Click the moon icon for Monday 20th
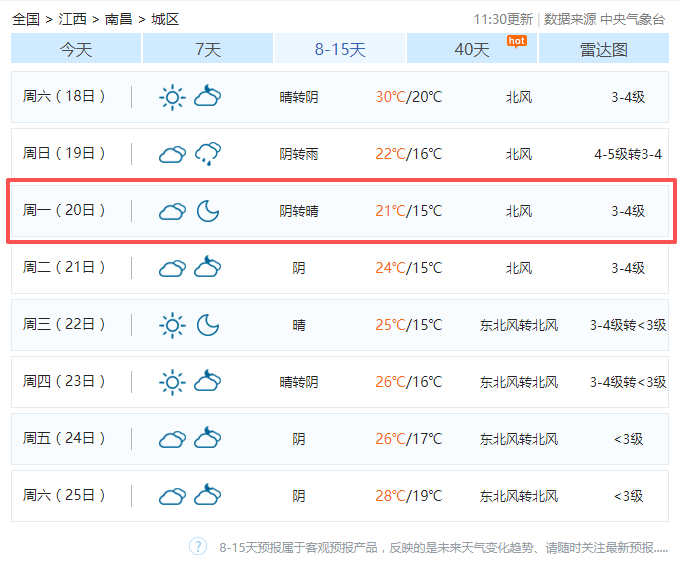This screenshot has width=680, height=563. coord(208,211)
